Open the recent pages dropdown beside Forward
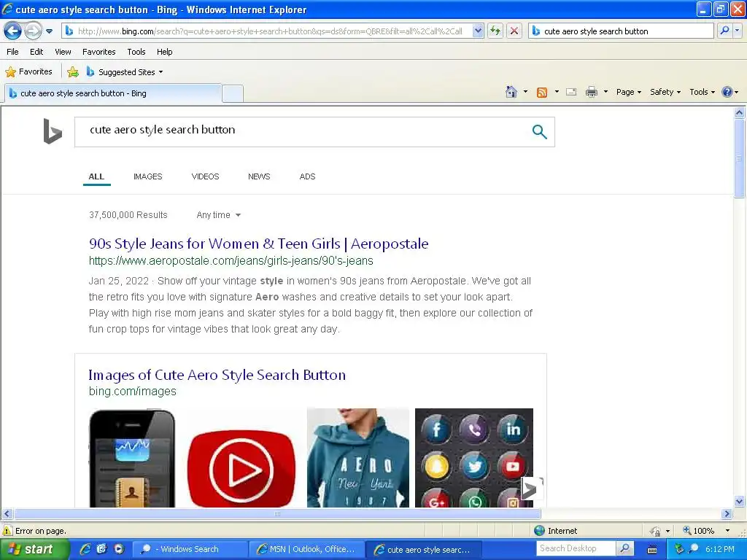Viewport: 747px width, 560px height. [49, 31]
